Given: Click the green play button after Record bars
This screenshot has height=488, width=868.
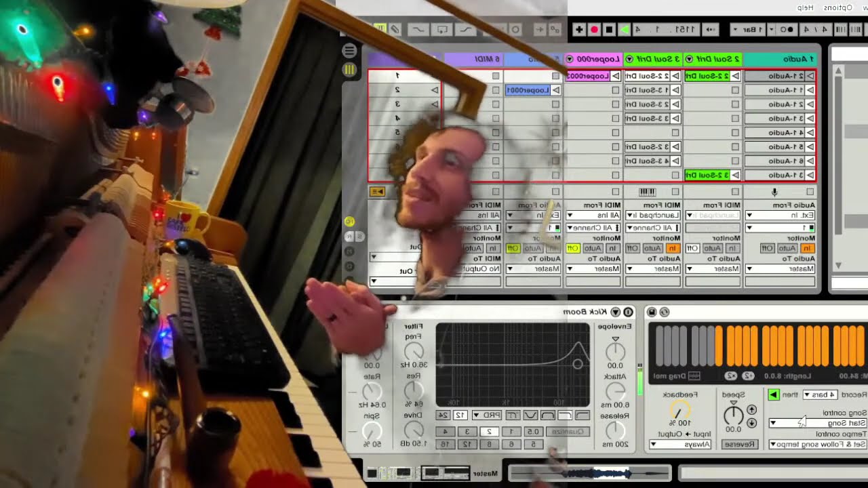Looking at the screenshot, I should click(773, 394).
